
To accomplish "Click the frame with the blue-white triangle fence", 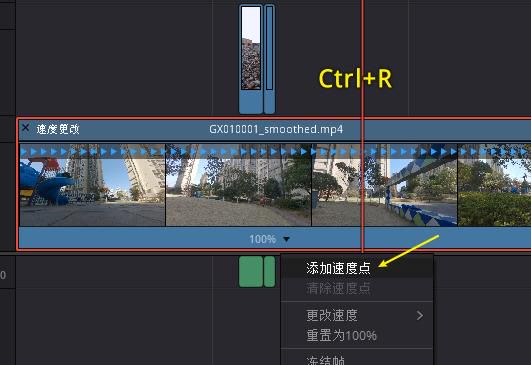I will tap(384, 185).
